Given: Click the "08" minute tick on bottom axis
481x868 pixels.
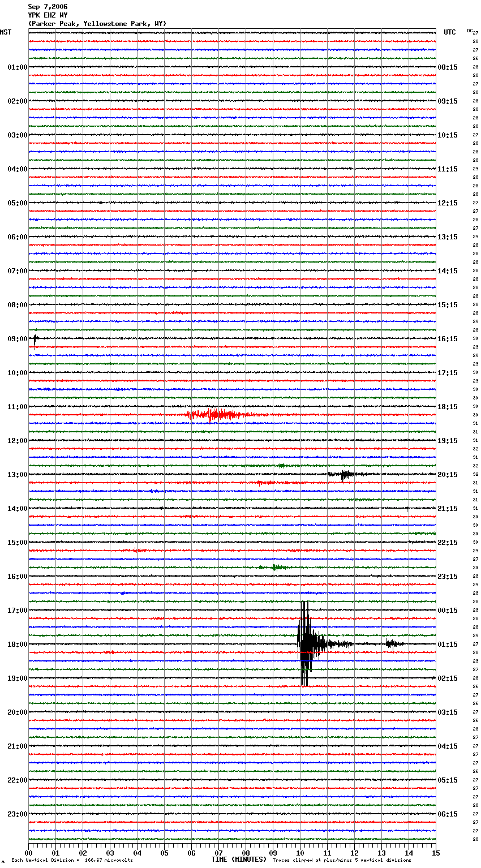Looking at the screenshot, I should (246, 853).
